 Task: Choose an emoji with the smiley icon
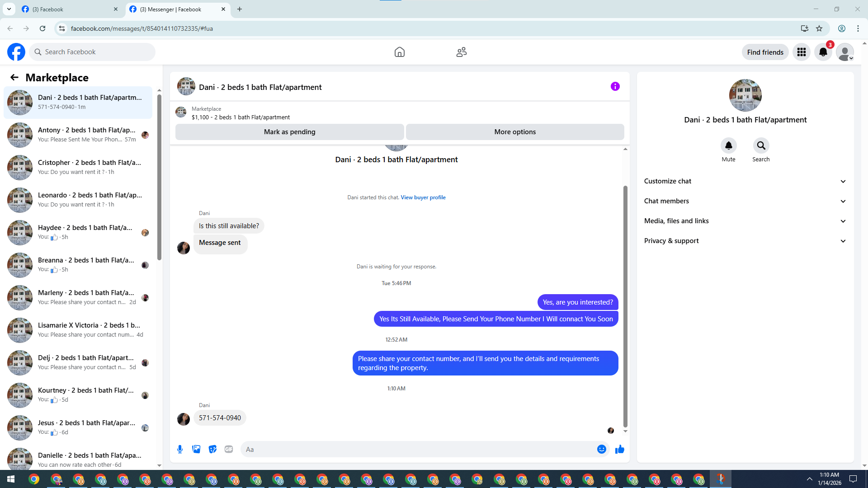601,449
